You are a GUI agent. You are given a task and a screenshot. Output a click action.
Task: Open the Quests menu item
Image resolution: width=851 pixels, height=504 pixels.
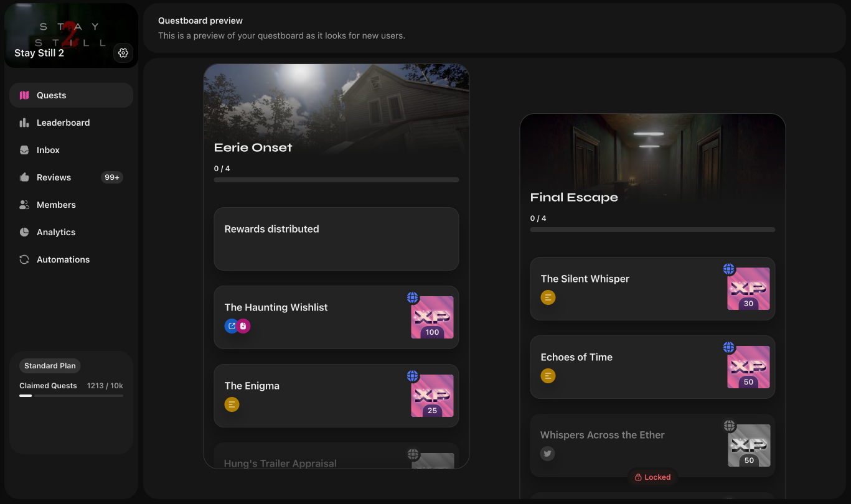tap(71, 95)
